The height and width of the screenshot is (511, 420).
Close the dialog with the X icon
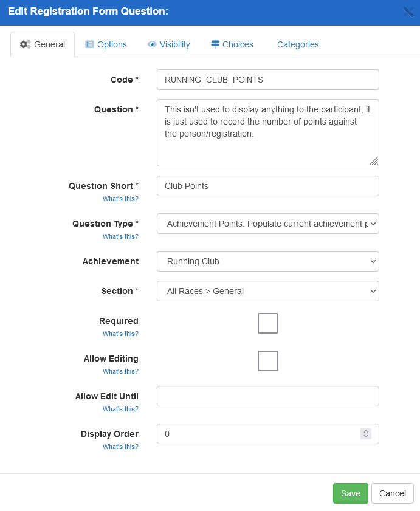408,12
